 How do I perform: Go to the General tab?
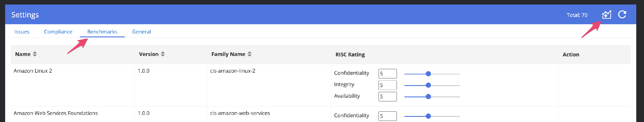(141, 32)
